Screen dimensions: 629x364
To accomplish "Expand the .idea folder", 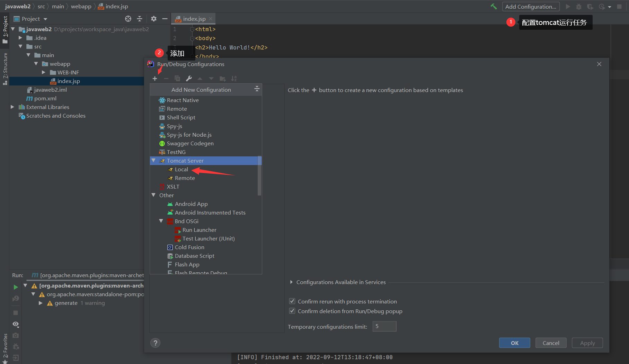I will pyautogui.click(x=20, y=38).
